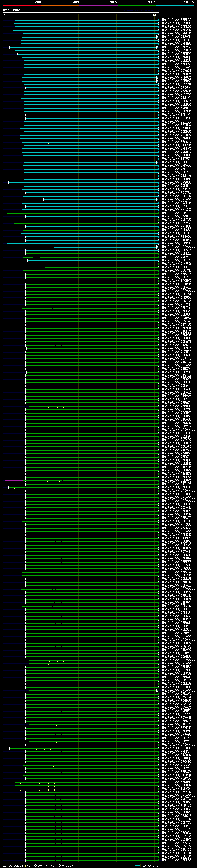The image size is (197, 868).
Task: Click hit label UniRef100_B9HUZ9
Action: point(177,108)
